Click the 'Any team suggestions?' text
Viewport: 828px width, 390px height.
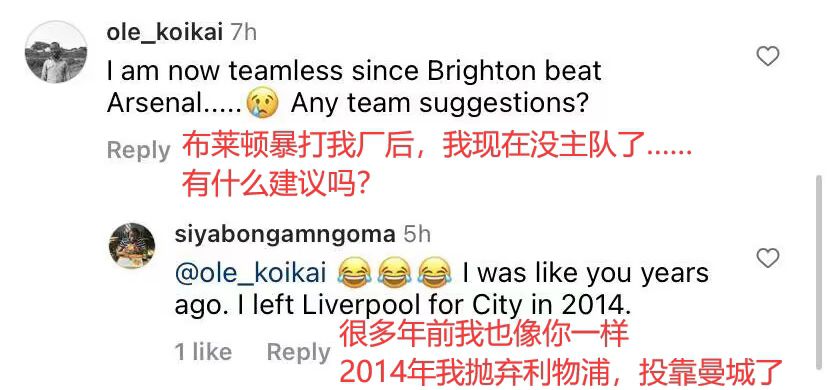click(x=440, y=104)
